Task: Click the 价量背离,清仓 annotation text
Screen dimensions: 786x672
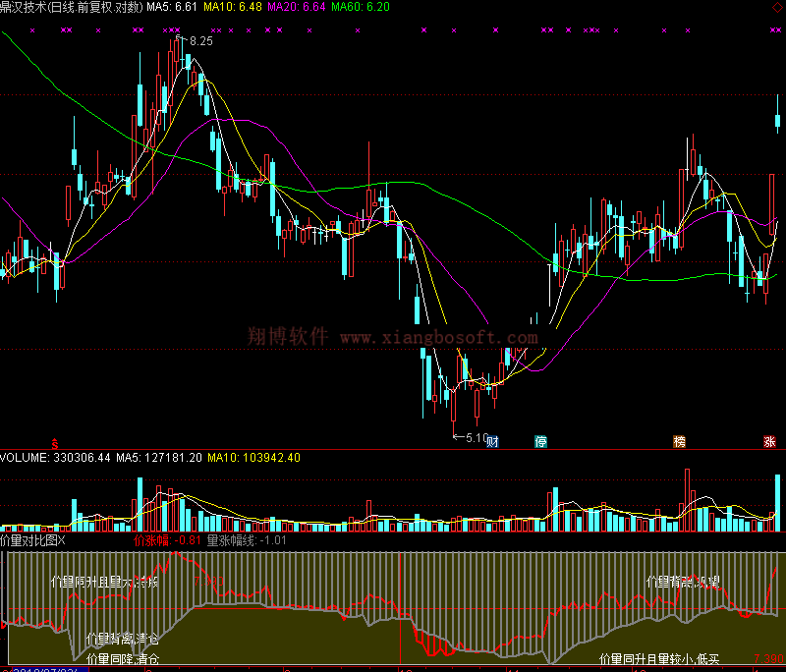Action: pyautogui.click(x=123, y=639)
